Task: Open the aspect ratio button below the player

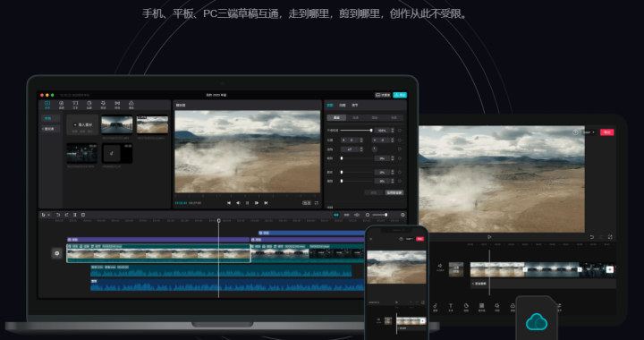Action: pyautogui.click(x=307, y=203)
